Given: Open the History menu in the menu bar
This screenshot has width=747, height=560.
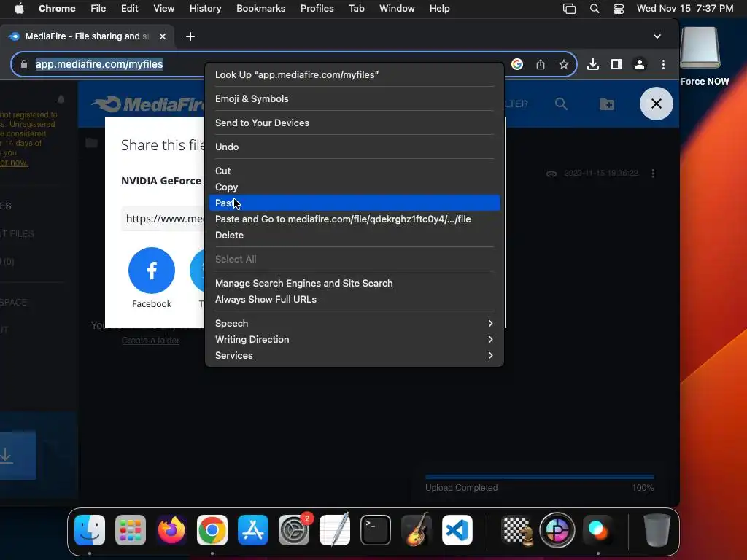Looking at the screenshot, I should tap(205, 9).
